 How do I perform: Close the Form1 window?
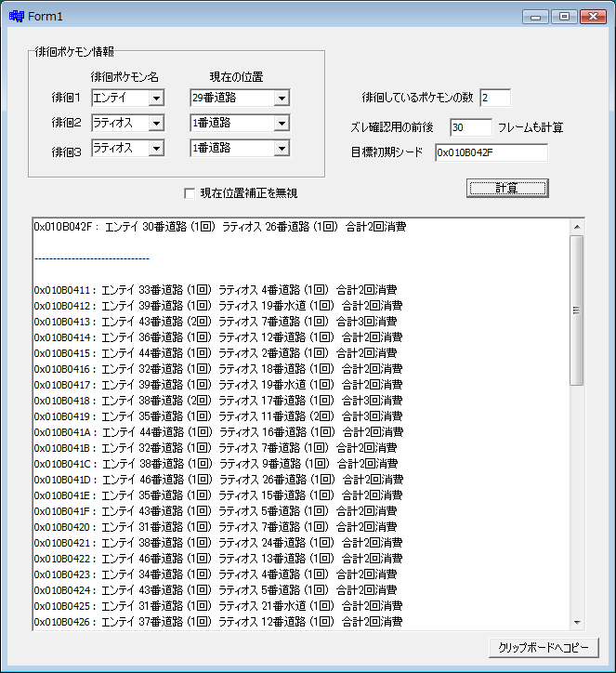tap(593, 17)
